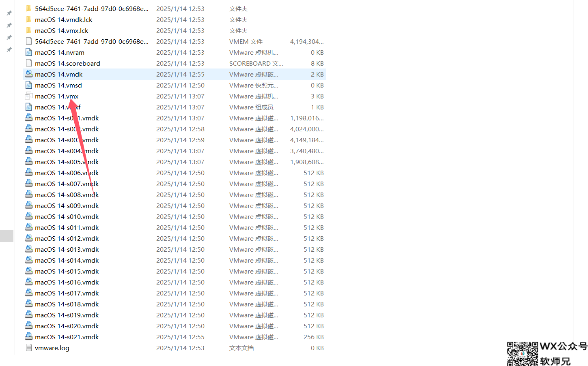This screenshot has width=588, height=366.
Task: Select the disk icon of macOS 14-s021.vmdk
Action: point(28,337)
